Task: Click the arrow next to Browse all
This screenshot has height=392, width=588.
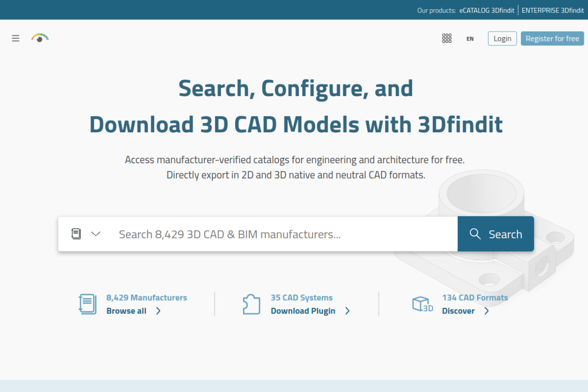Action: pyautogui.click(x=158, y=311)
